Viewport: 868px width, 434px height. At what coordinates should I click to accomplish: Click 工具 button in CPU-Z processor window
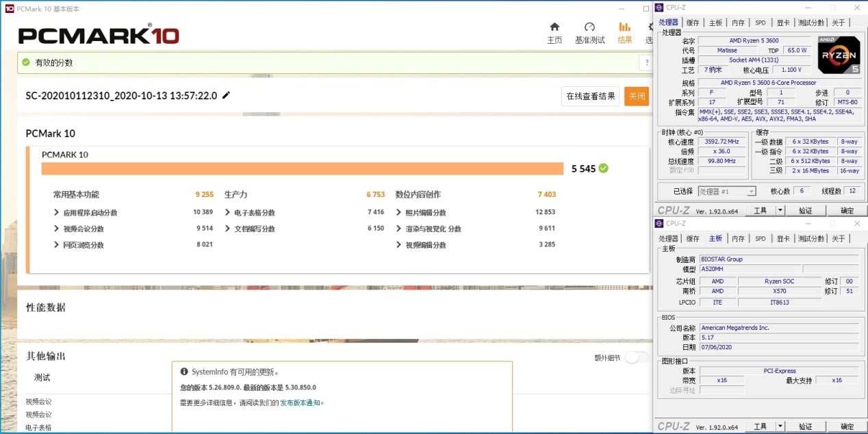click(x=760, y=211)
